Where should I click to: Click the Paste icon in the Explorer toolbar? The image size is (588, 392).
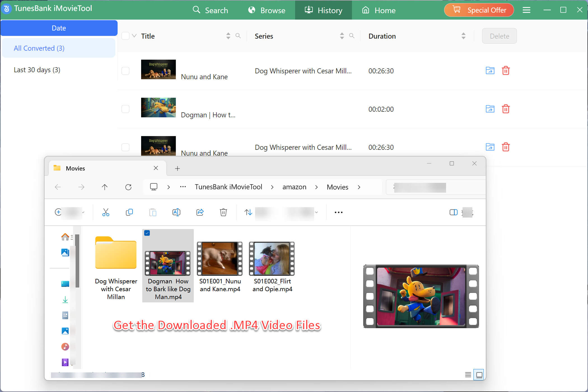153,212
